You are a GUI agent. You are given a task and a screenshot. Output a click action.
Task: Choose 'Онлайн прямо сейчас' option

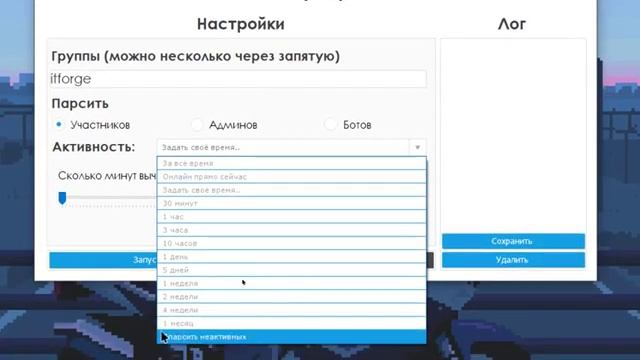[x=291, y=177]
